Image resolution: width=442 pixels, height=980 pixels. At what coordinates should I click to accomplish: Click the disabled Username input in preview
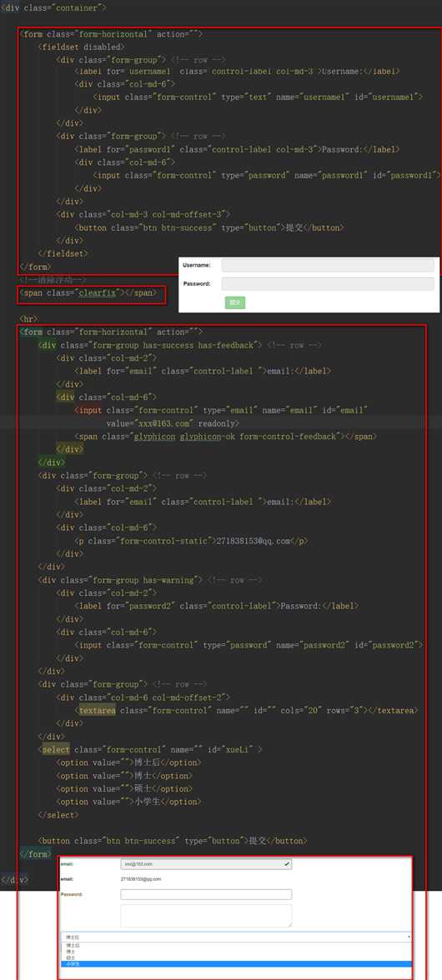(x=328, y=265)
